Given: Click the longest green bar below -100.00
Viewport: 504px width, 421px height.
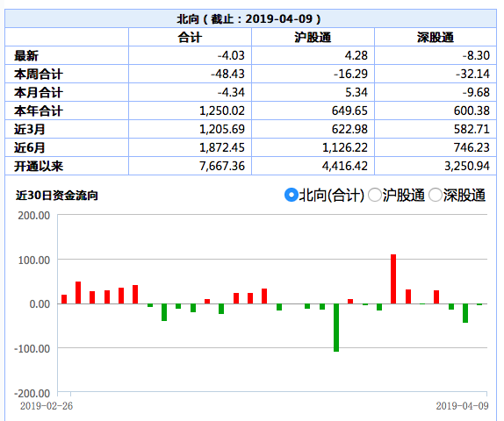Looking at the screenshot, I should coord(336,327).
